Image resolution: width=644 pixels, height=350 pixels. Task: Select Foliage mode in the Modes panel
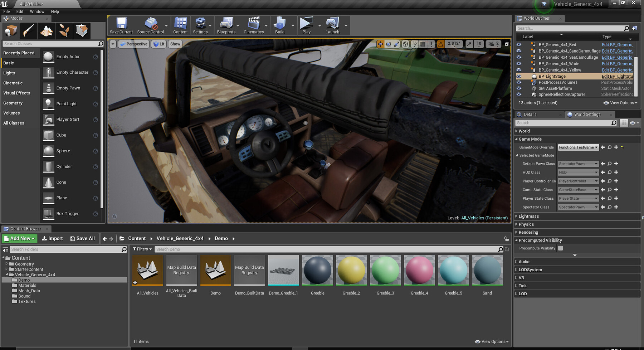pos(64,31)
